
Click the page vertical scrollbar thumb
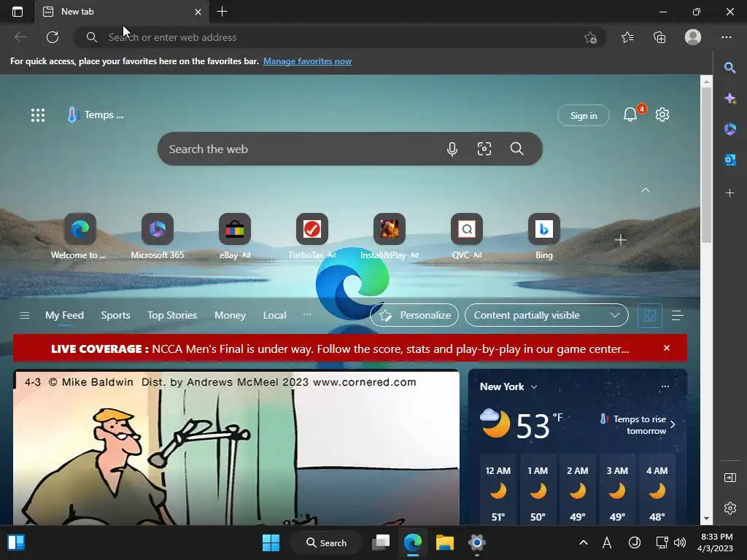[x=706, y=164]
